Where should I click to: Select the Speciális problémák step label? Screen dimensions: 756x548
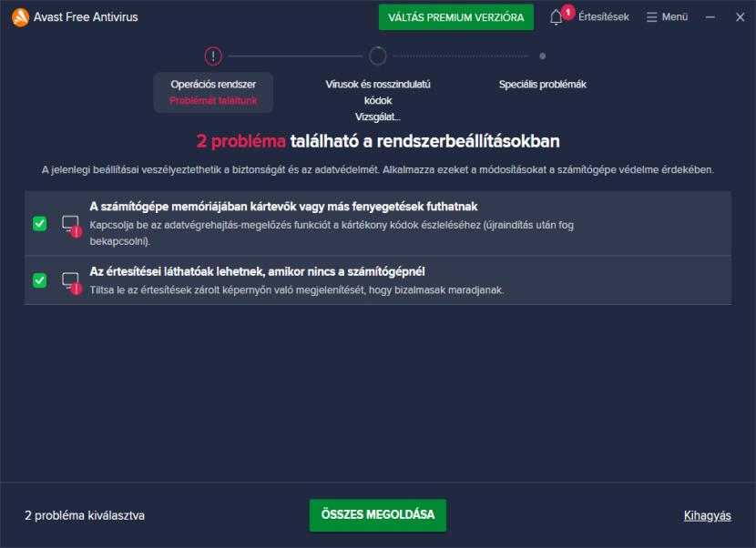543,85
